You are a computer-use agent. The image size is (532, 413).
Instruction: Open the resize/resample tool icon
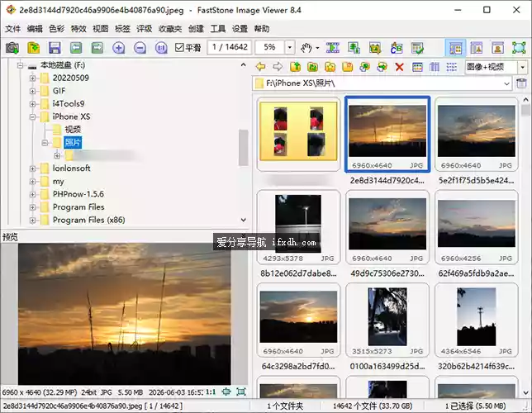(x=354, y=48)
